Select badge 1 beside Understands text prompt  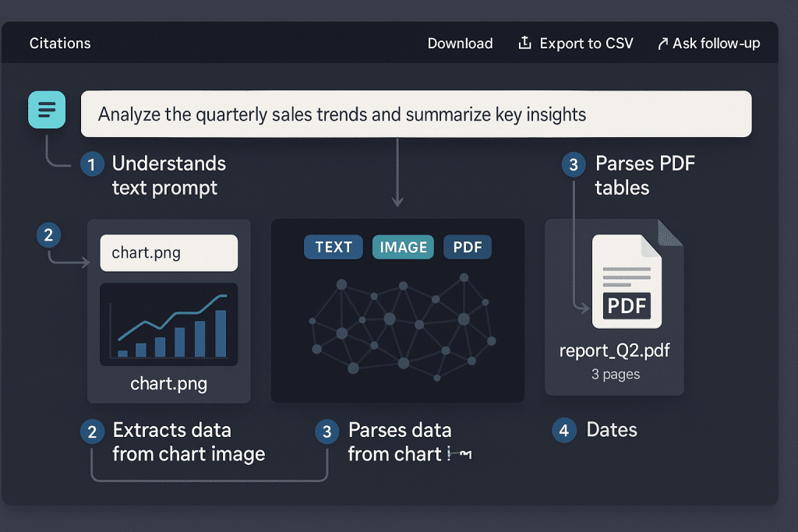[92, 164]
